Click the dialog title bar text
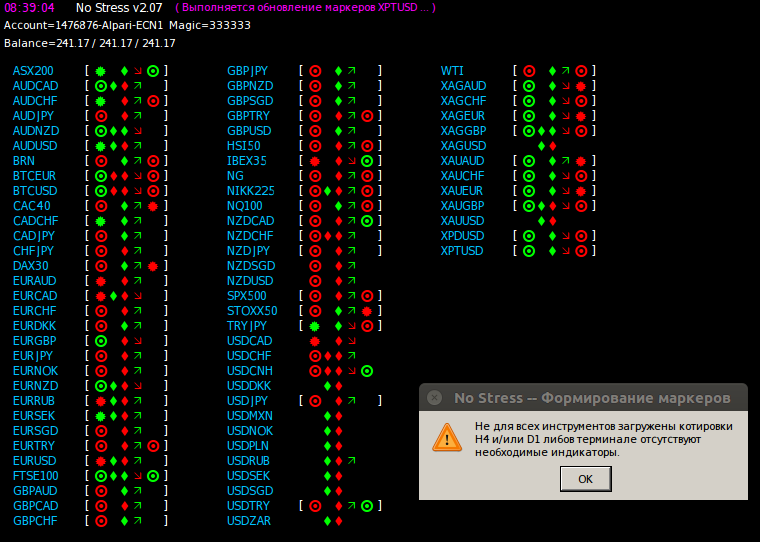 [x=592, y=398]
